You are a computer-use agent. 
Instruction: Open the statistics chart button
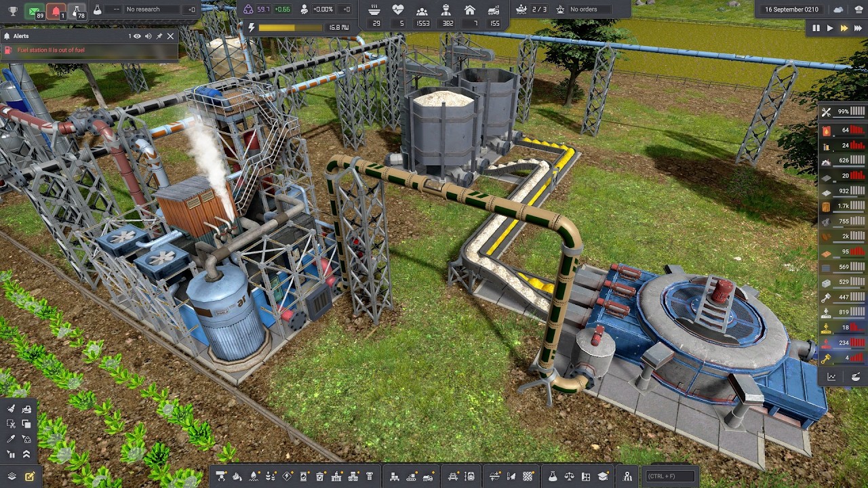pyautogui.click(x=831, y=377)
